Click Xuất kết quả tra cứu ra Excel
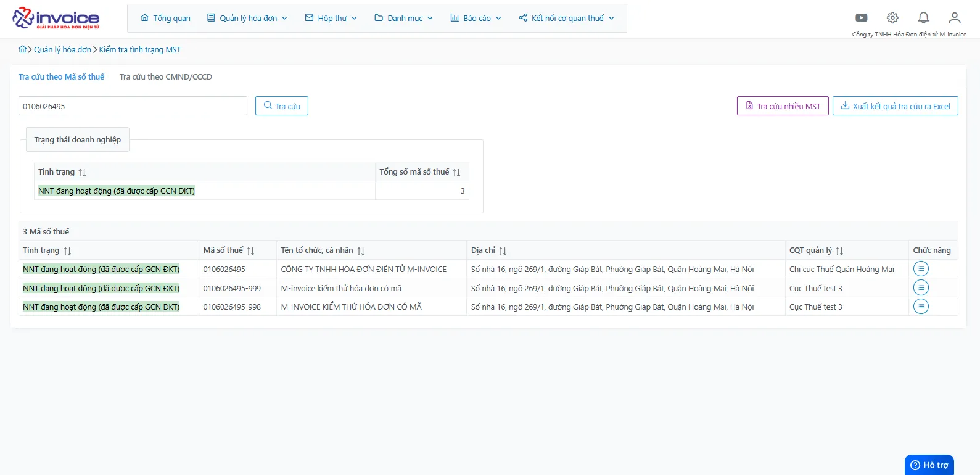 [x=896, y=105]
